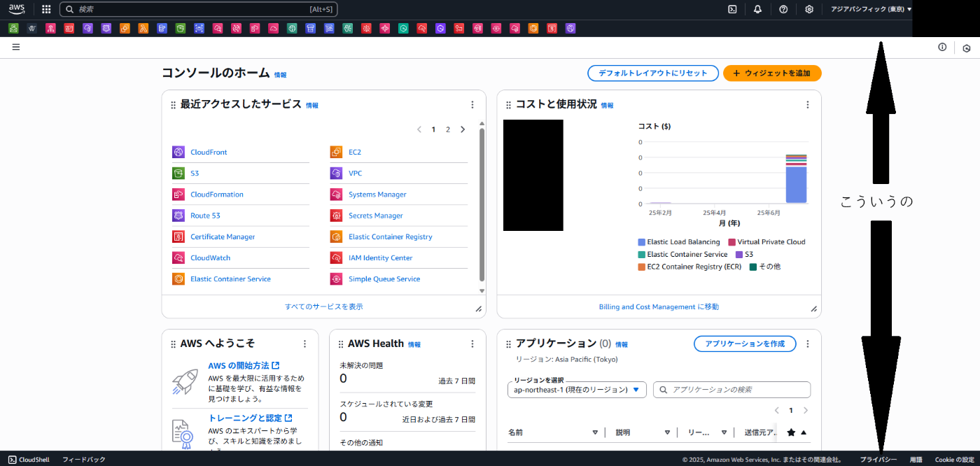Click フィードバック in the footer

click(84, 460)
